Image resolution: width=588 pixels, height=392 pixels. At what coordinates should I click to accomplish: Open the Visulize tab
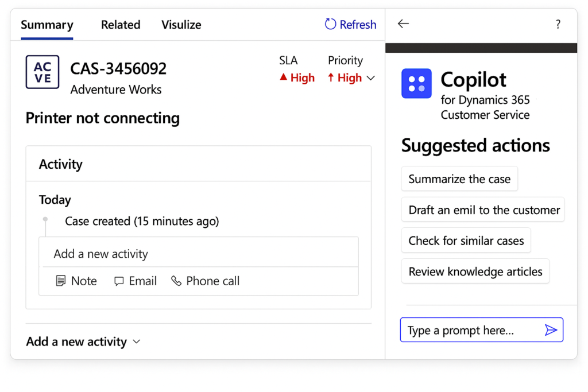[x=181, y=25]
